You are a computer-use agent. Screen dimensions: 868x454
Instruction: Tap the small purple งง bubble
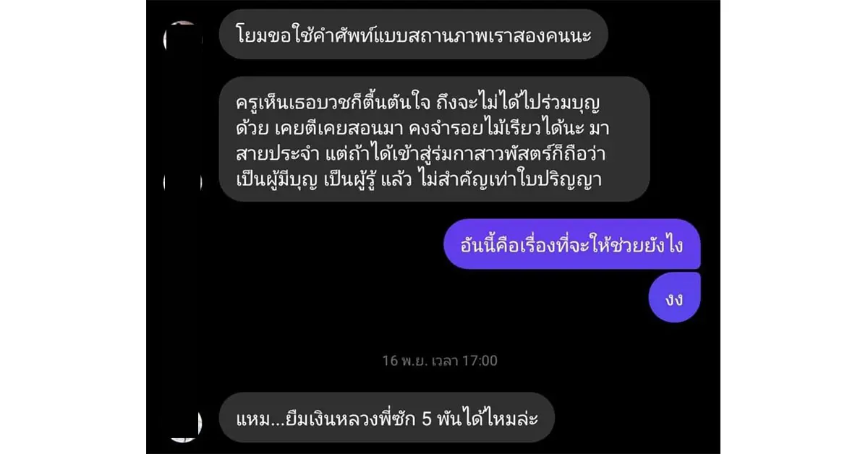pos(674,297)
